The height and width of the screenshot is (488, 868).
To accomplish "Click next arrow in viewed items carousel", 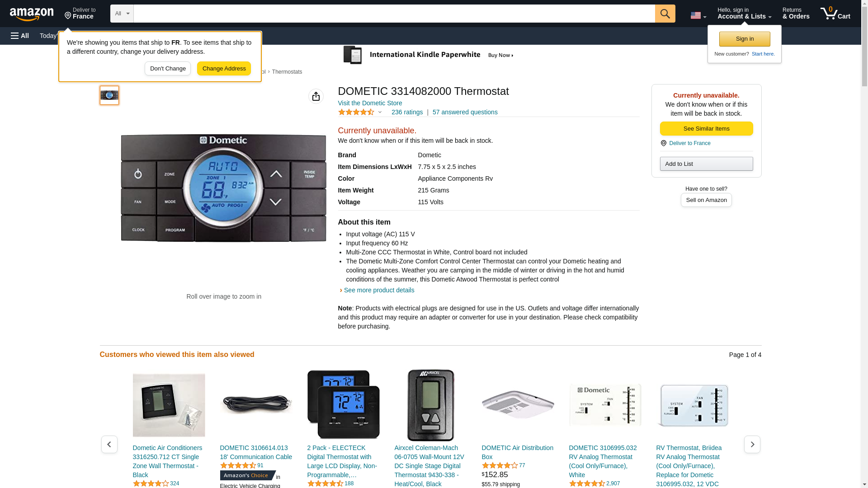I will (752, 445).
